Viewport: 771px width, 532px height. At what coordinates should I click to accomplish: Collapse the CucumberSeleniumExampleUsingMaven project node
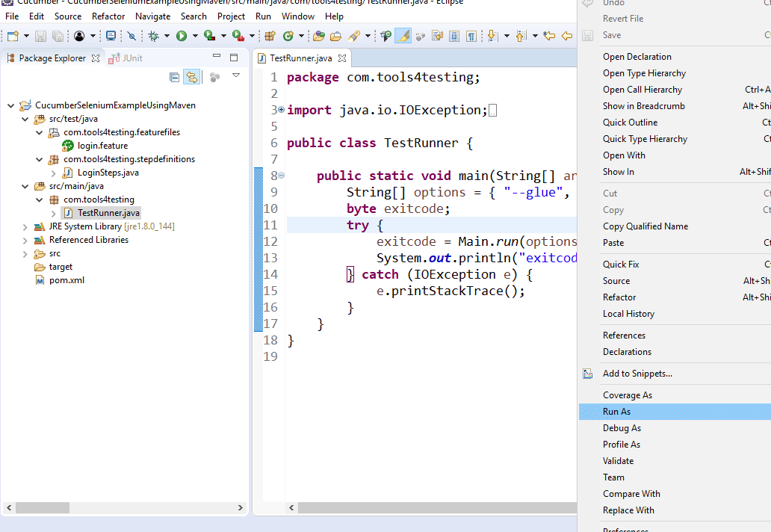10,105
